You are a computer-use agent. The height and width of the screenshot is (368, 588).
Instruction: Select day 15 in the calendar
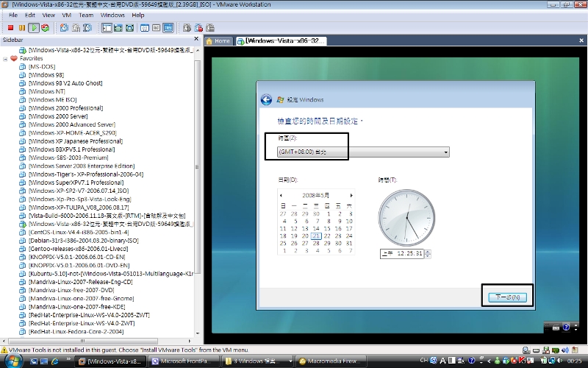coord(327,228)
